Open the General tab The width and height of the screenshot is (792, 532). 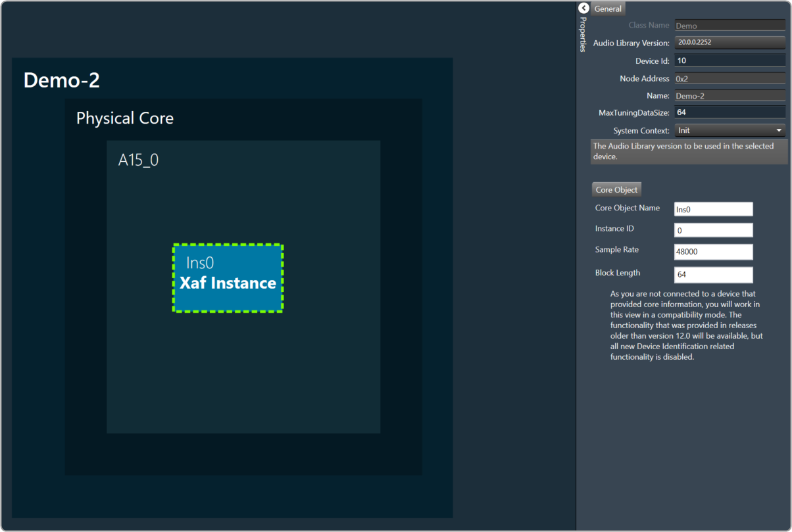click(x=608, y=9)
